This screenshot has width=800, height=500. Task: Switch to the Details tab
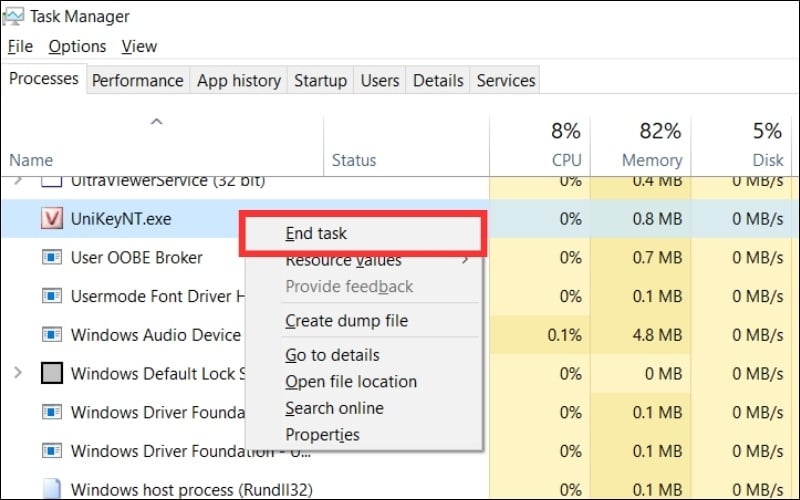click(438, 80)
